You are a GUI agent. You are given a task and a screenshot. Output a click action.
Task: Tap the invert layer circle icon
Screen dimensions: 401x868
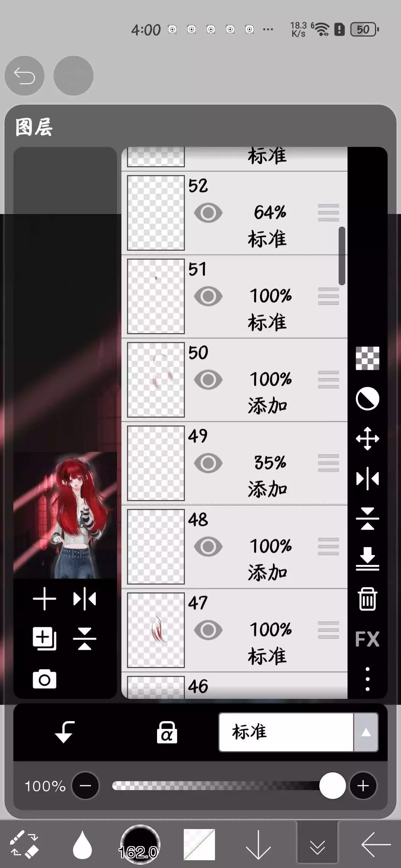[x=368, y=399]
